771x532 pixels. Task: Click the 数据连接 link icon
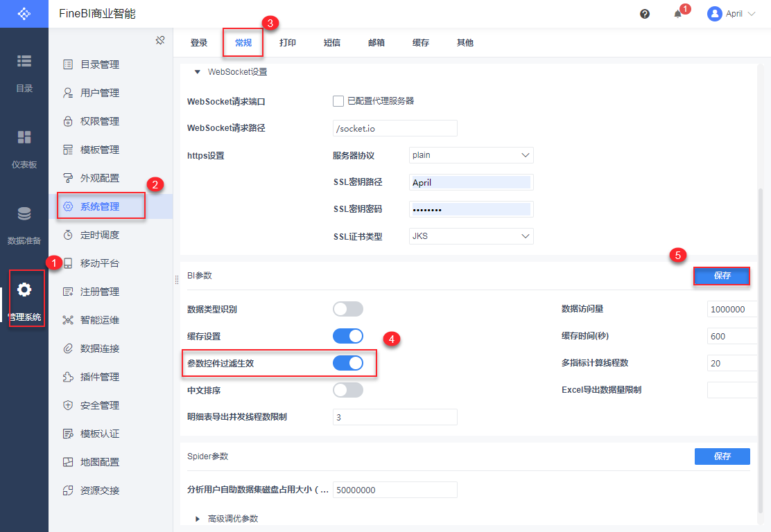(x=68, y=348)
